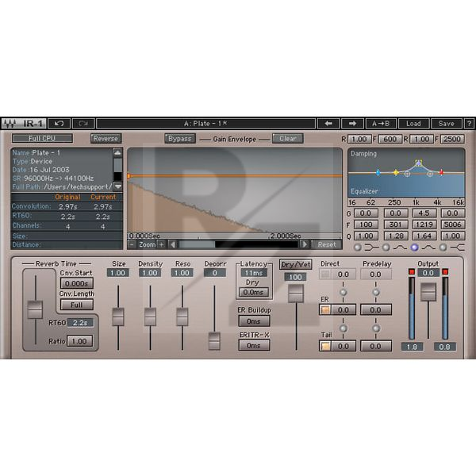Click the Zoom plus button
The width and height of the screenshot is (476, 476).
(x=162, y=244)
